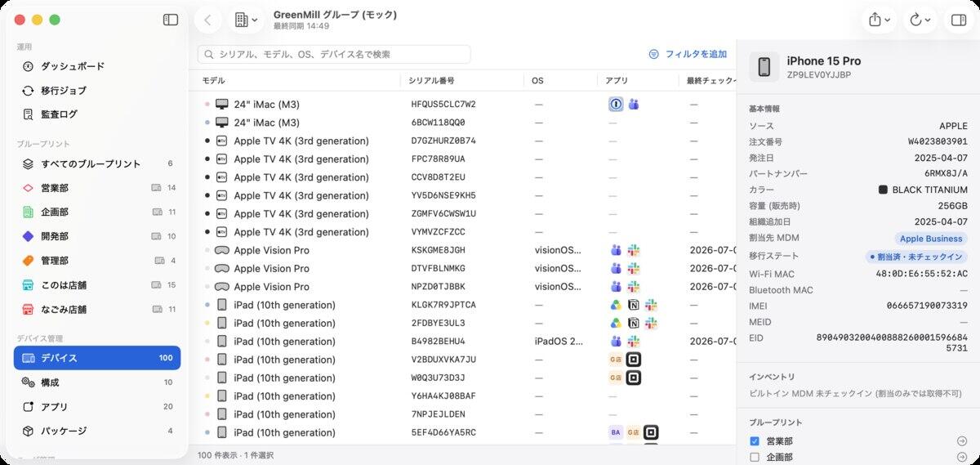Select the このは店舗 blueprint
Image resolution: width=980 pixels, height=465 pixels.
click(97, 285)
